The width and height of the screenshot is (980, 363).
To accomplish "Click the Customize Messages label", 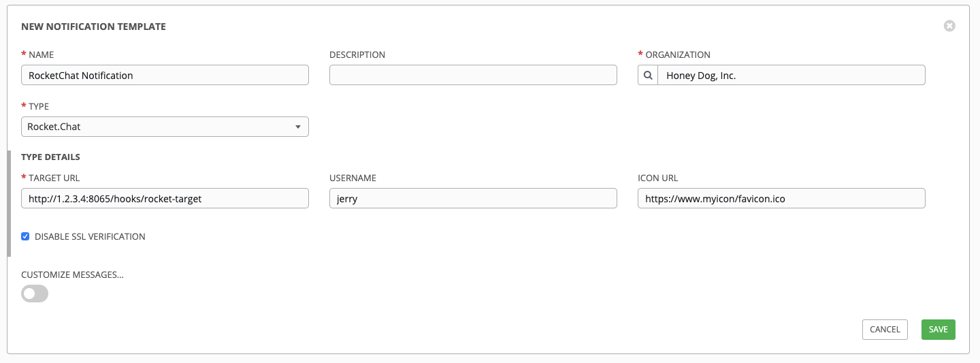I will (72, 275).
